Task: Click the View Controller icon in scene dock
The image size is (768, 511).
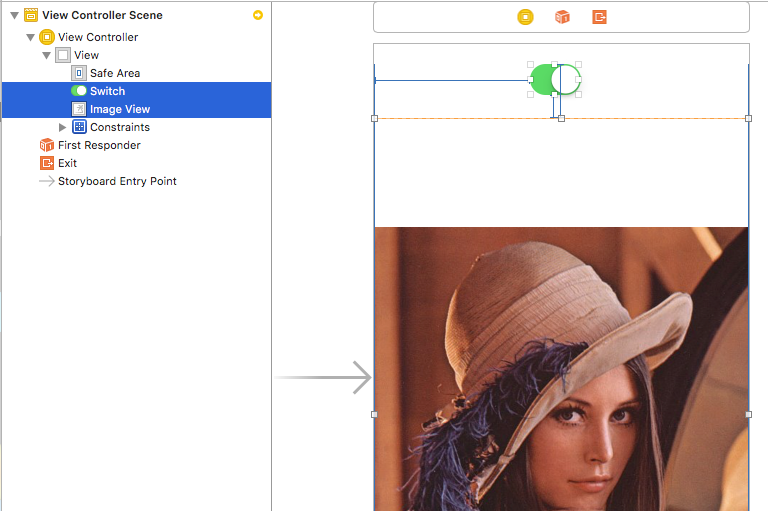Action: [525, 17]
